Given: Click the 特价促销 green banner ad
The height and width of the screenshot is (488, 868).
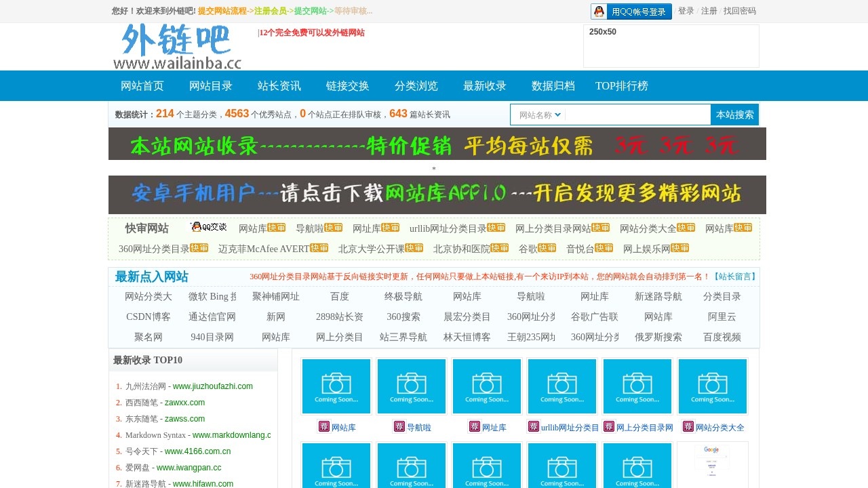Looking at the screenshot, I should (437, 144).
